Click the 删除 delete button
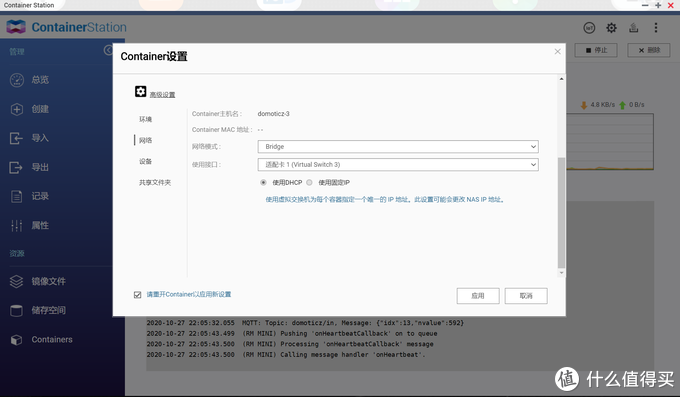This screenshot has width=680, height=397. [649, 50]
